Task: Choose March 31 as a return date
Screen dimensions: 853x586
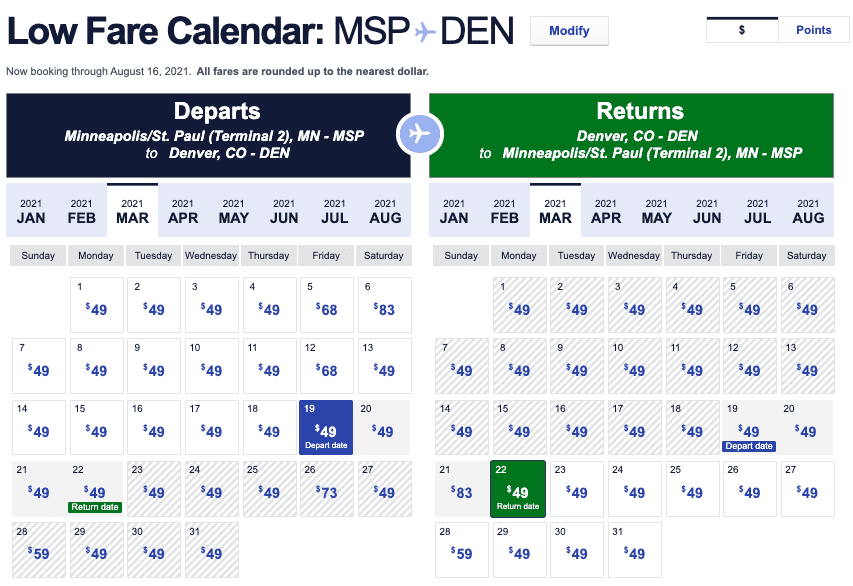Action: click(634, 549)
